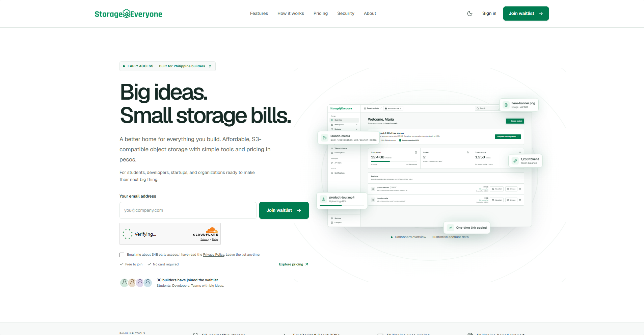
Task: Click the bucket icon on launch-media floating card
Action: click(324, 138)
